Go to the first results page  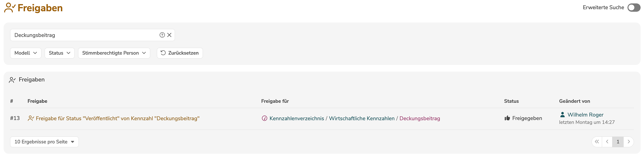point(597,142)
